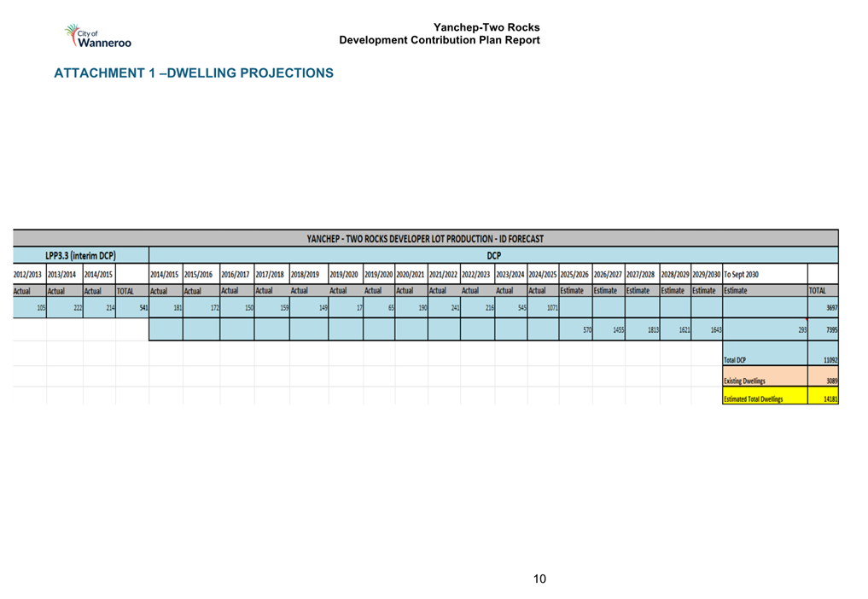The height and width of the screenshot is (599, 868).
Task: Click the peach 'Existing Dwellings' cell
Action: pyautogui.click(x=763, y=381)
